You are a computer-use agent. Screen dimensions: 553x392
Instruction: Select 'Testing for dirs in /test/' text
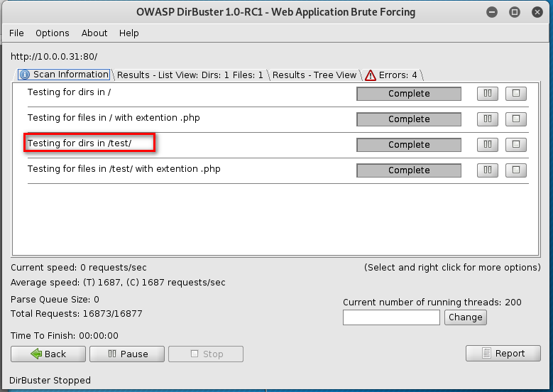pos(80,143)
